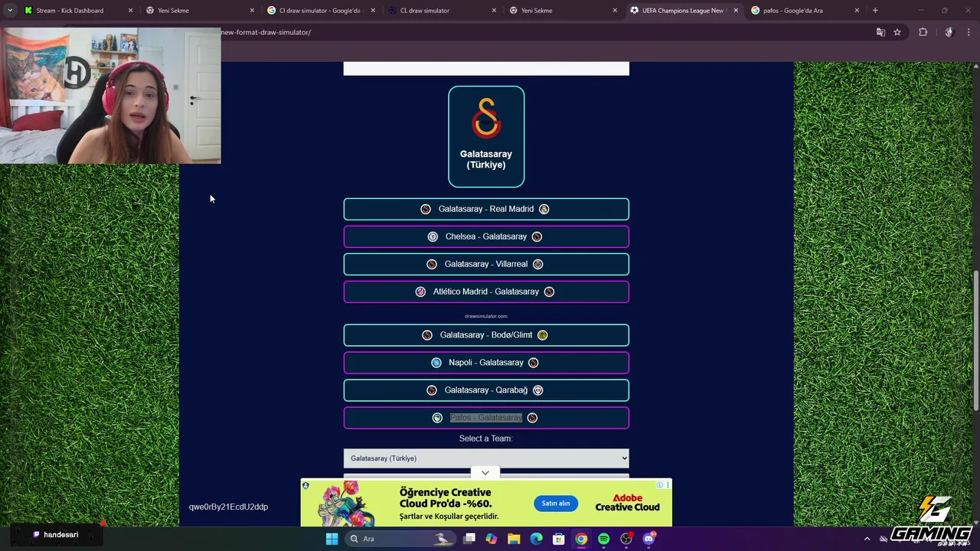980x551 pixels.
Task: Click the Galatasaray - Real Madrid fixture
Action: [x=486, y=209]
